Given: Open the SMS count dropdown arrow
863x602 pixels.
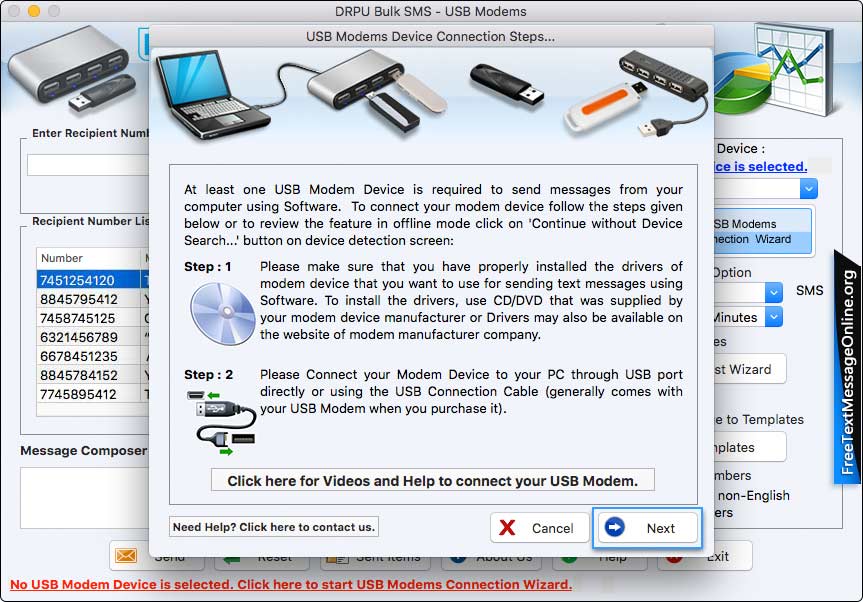Looking at the screenshot, I should 773,292.
